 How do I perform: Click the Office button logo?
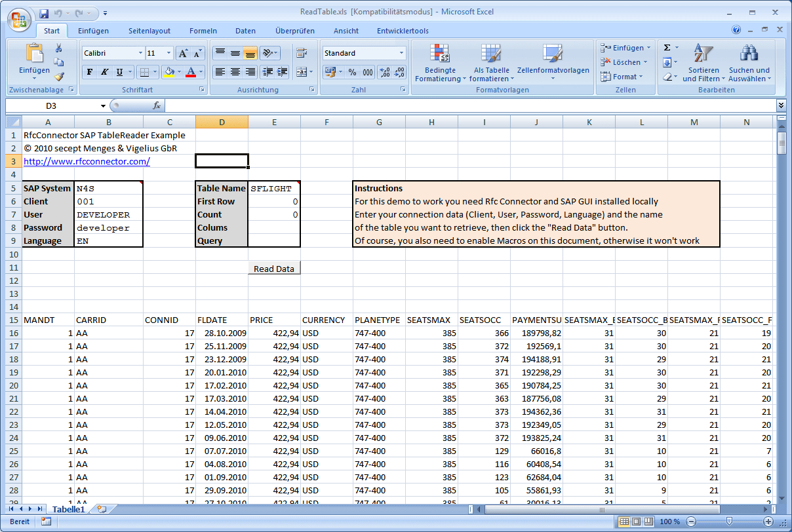tap(20, 19)
